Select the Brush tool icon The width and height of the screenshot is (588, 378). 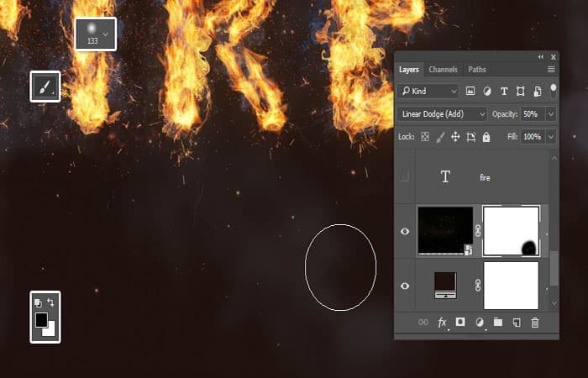point(45,87)
